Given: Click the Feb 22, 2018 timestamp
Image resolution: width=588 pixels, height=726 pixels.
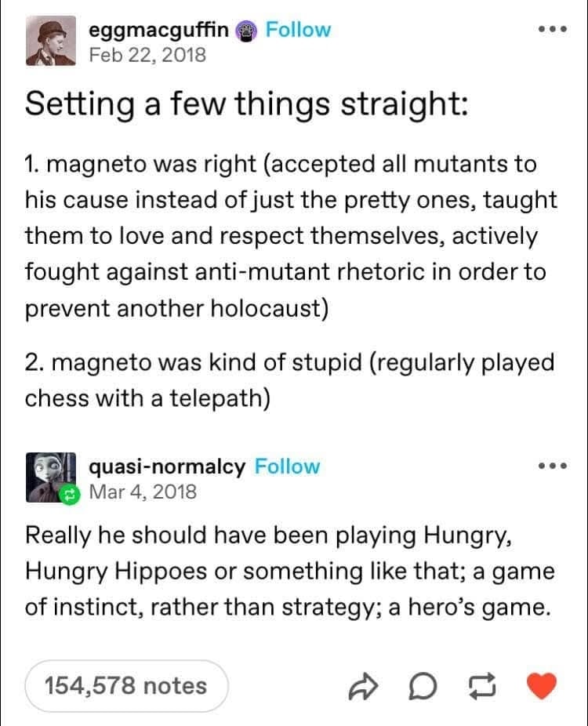Looking at the screenshot, I should (x=147, y=55).
